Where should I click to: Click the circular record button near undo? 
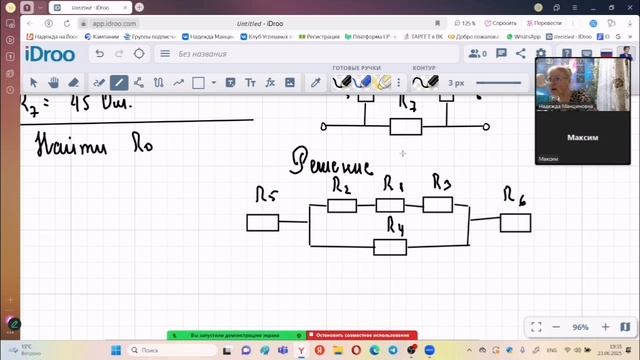click(x=139, y=53)
